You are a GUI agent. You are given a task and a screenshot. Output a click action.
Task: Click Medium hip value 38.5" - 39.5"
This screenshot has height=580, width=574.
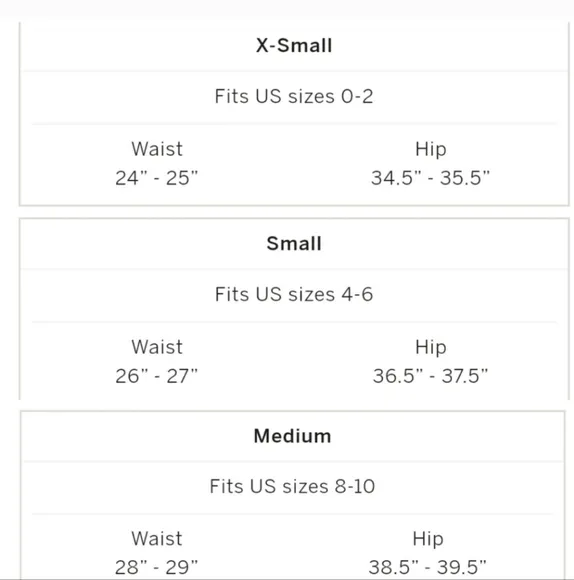pyautogui.click(x=428, y=567)
